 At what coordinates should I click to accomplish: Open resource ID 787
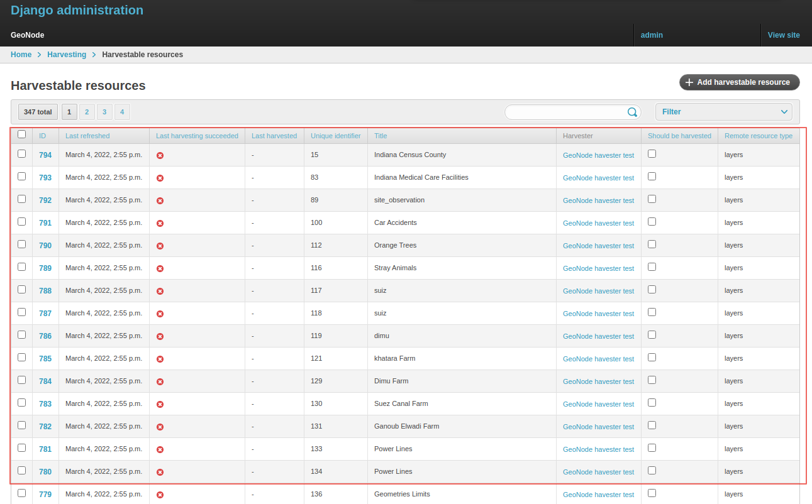point(45,314)
